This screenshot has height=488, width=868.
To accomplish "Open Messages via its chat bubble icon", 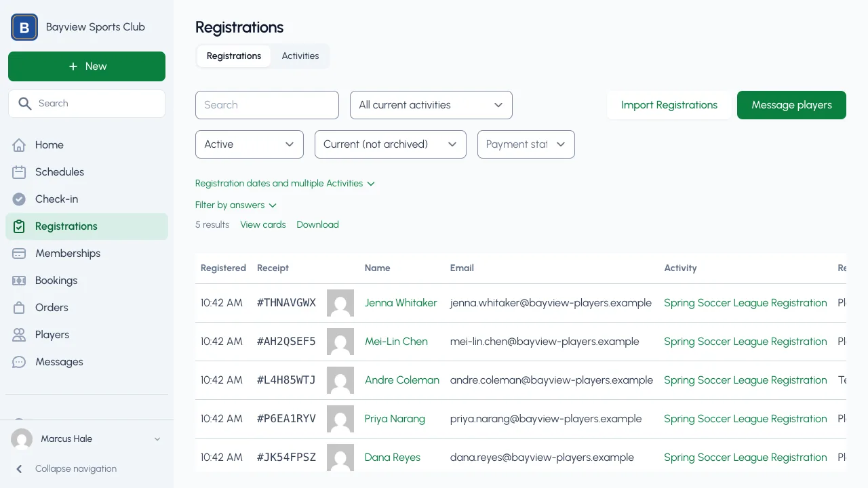I will [19, 362].
